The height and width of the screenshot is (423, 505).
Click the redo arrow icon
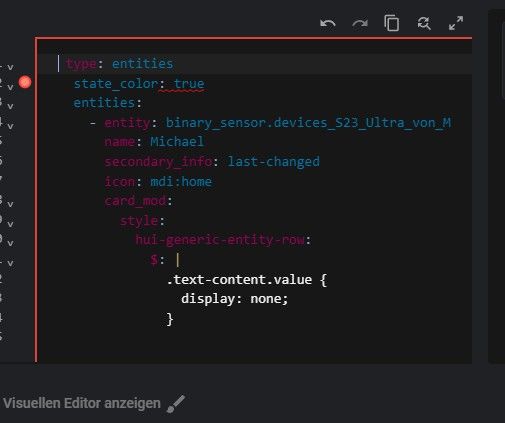tap(360, 24)
